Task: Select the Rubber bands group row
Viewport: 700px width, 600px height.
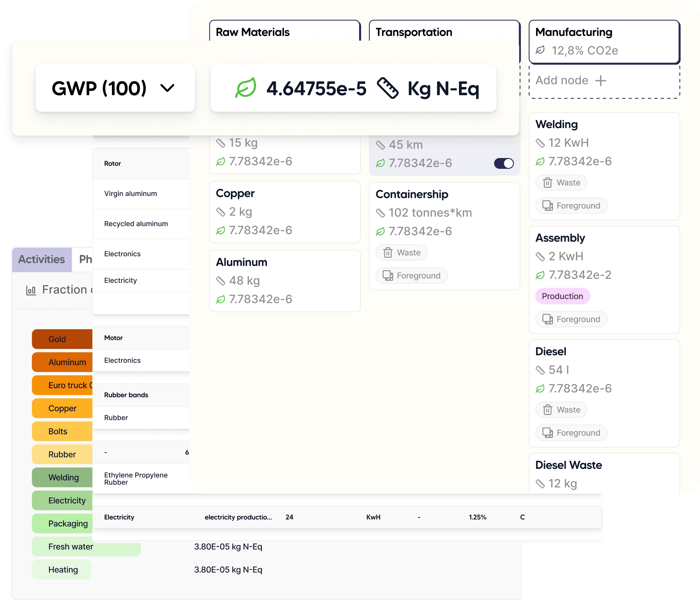Action: coord(141,395)
